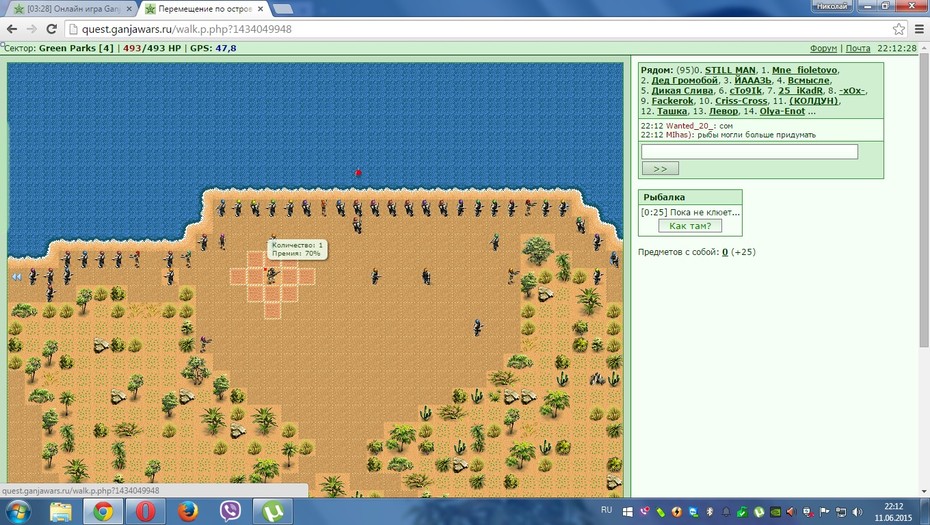Launch Opera from the taskbar
The image size is (930, 525).
[x=145, y=511]
